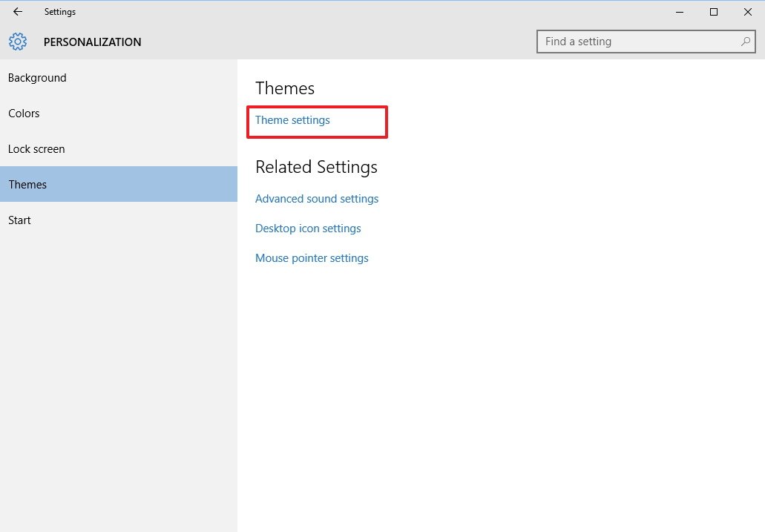765x532 pixels.
Task: Minimize the Settings window
Action: [680, 12]
